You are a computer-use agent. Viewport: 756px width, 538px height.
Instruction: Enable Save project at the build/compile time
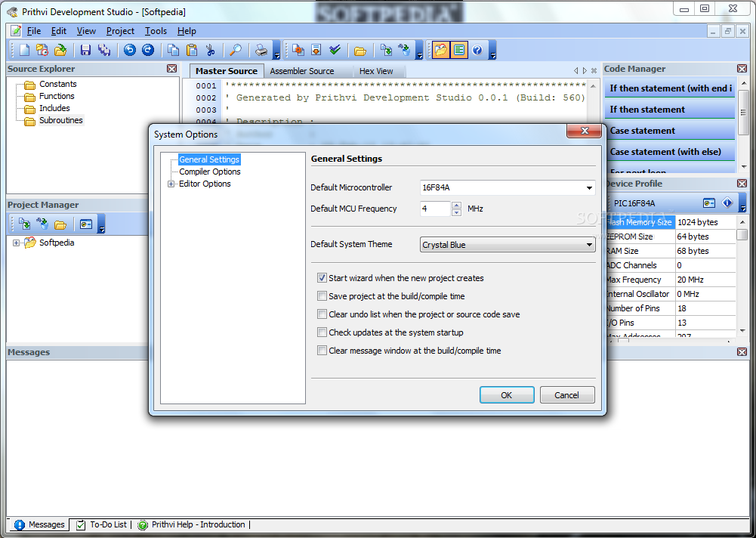click(322, 296)
